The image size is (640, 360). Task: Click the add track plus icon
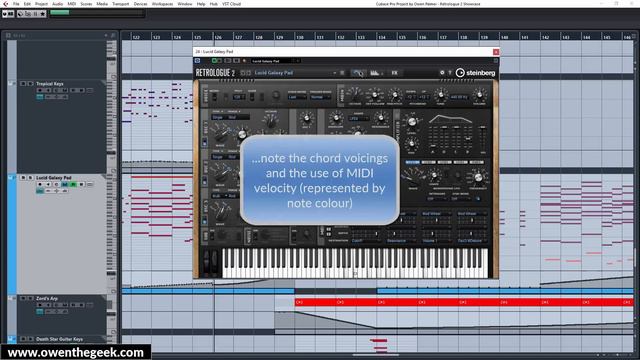click(x=106, y=36)
